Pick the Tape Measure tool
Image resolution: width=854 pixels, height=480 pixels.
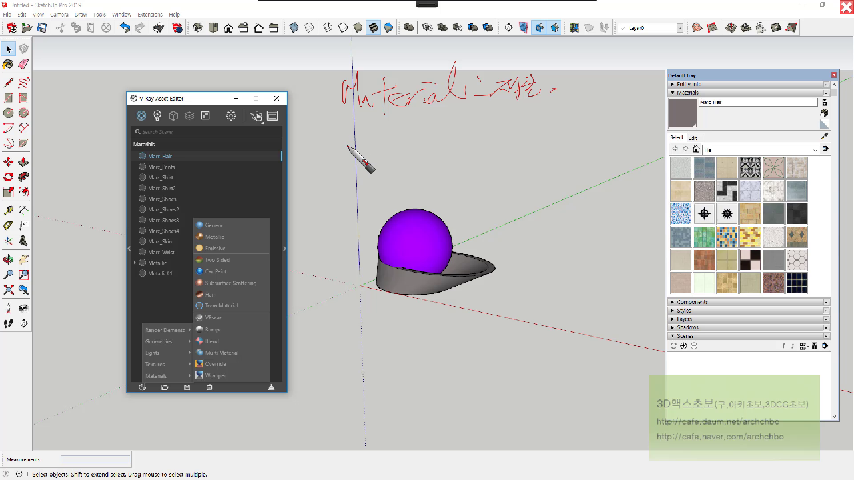click(8, 210)
